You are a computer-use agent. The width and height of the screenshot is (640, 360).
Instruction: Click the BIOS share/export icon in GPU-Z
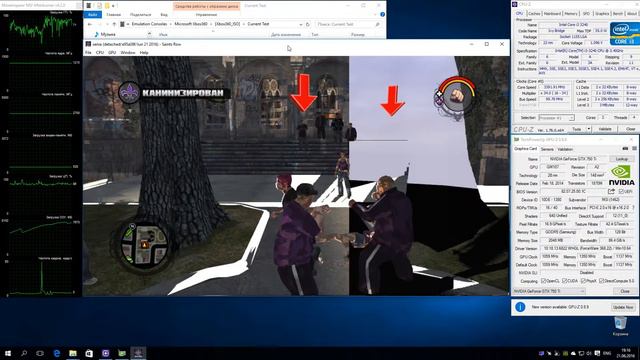coord(611,191)
